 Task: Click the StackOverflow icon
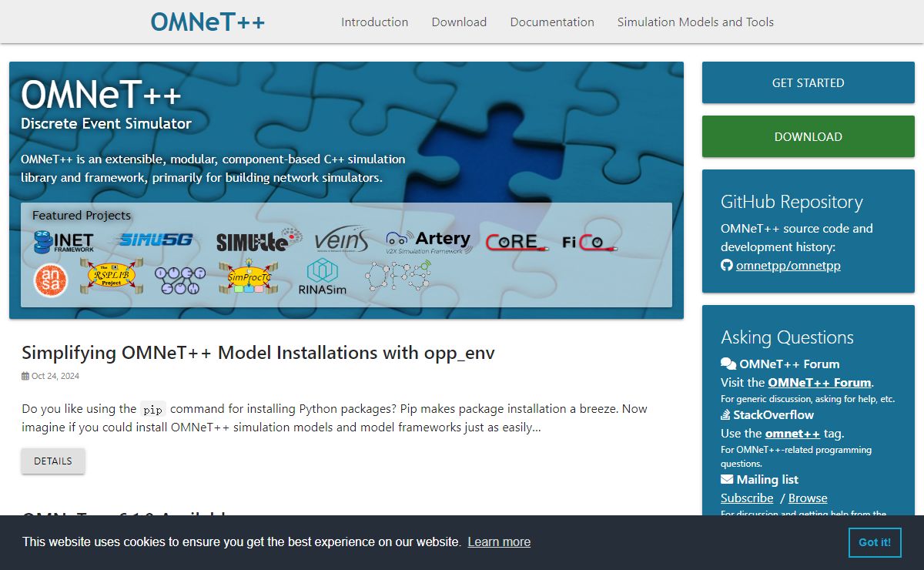pyautogui.click(x=725, y=414)
